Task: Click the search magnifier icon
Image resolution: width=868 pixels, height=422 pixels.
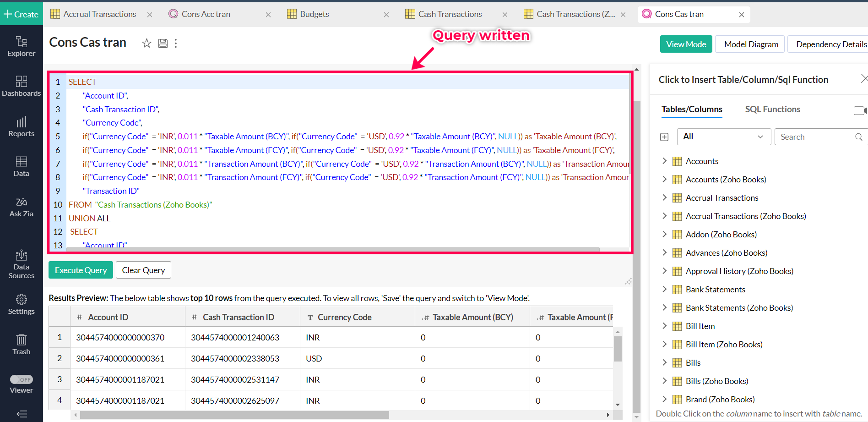Action: (858, 137)
